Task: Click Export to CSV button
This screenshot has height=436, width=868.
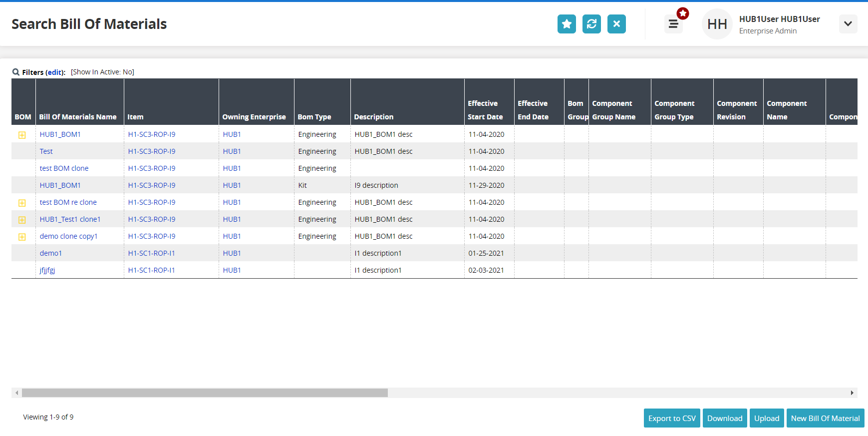Action: (672, 418)
